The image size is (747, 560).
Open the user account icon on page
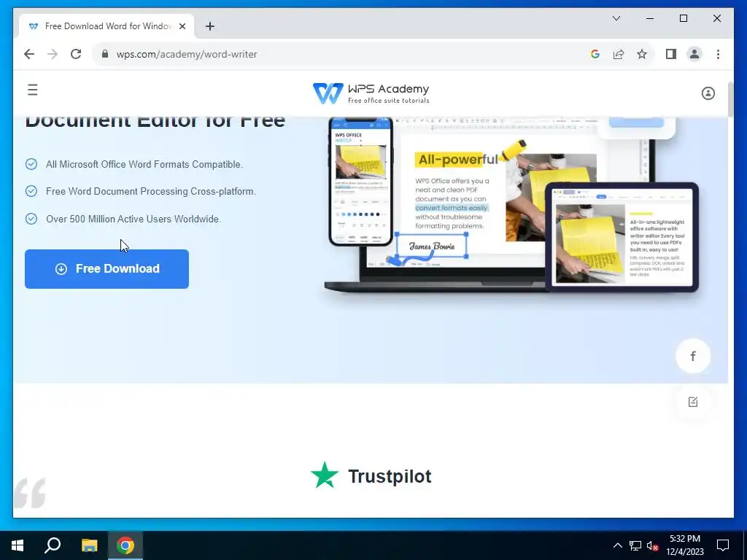click(708, 93)
